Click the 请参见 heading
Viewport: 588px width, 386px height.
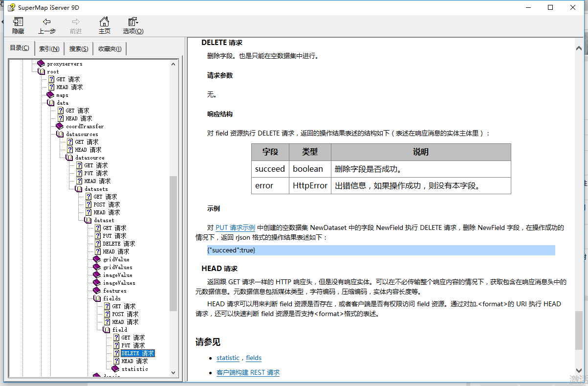tap(208, 342)
